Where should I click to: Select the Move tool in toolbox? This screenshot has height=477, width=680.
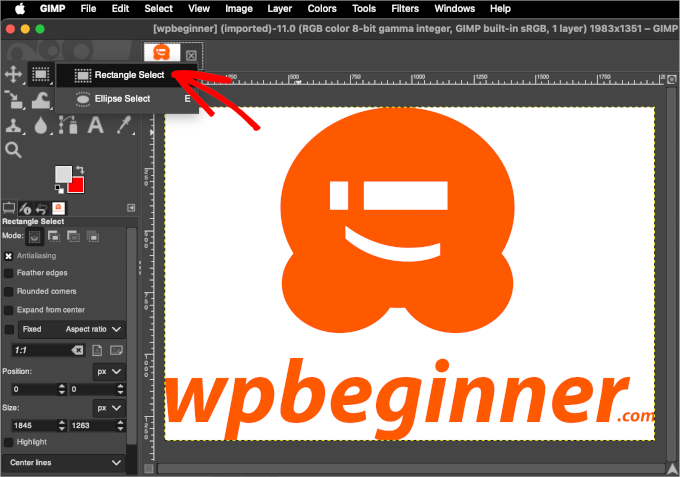click(x=14, y=74)
